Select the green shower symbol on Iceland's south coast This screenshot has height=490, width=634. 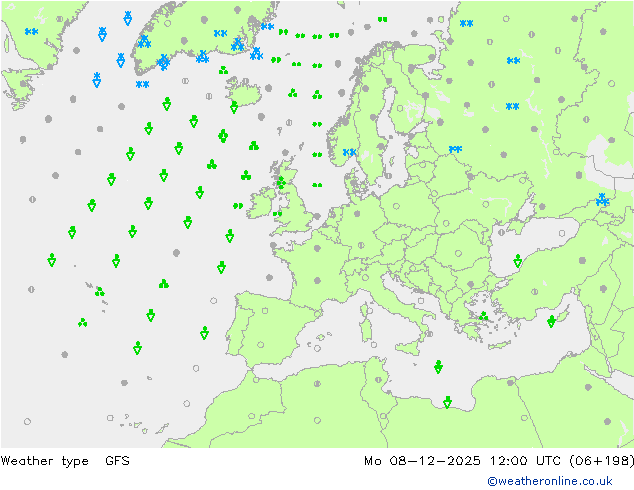(234, 107)
